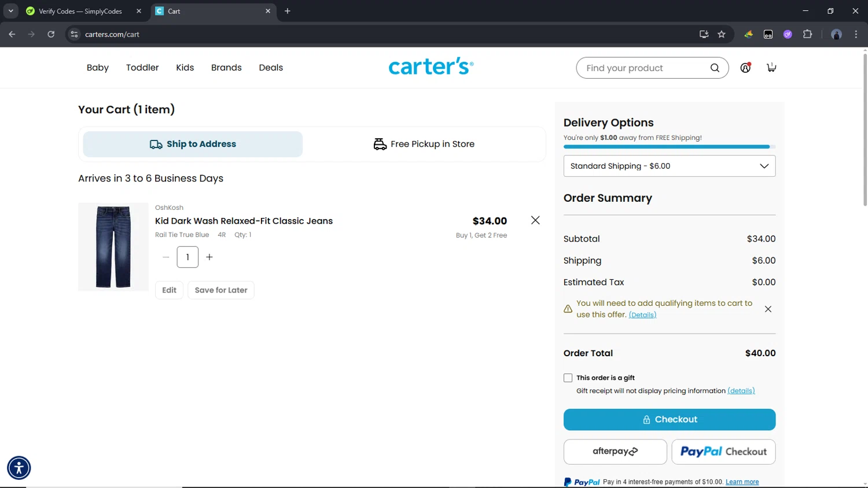
Task: Click the purple extension icon in toolbar
Action: click(788, 34)
